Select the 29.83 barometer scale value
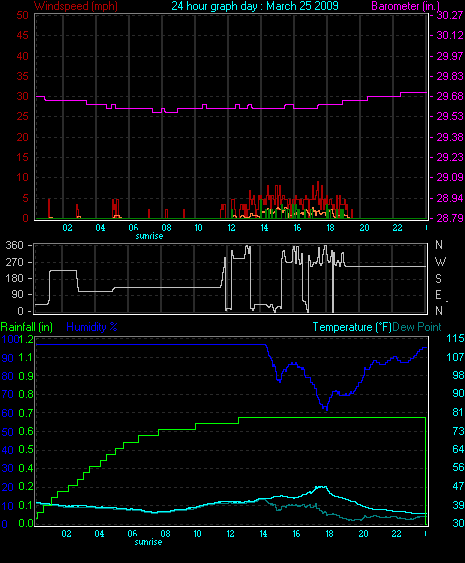Image resolution: width=465 pixels, height=563 pixels. pyautogui.click(x=450, y=76)
